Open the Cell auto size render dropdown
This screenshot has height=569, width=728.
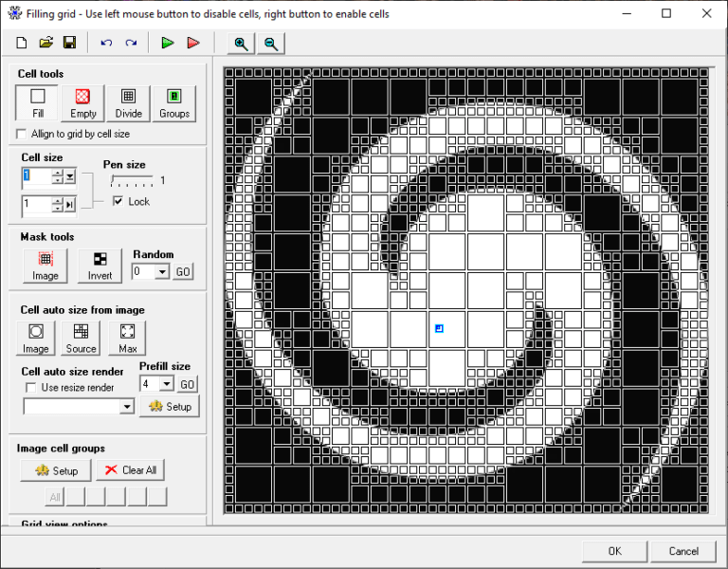(x=127, y=407)
